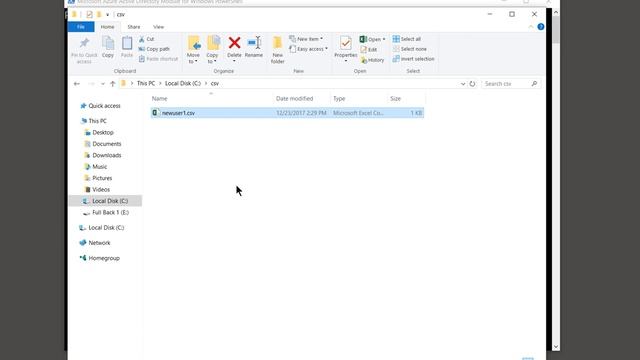Open the Easy access dropdown
640x360 pixels.
[309, 49]
